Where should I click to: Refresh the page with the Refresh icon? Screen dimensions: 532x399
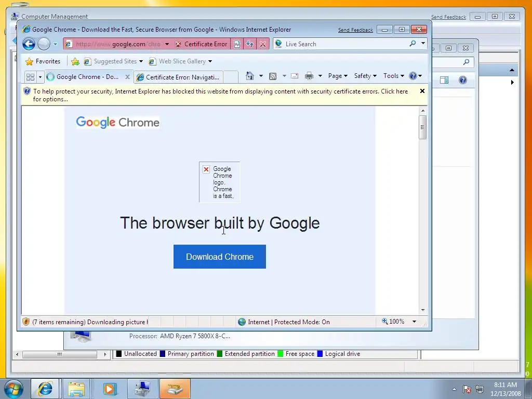250,44
